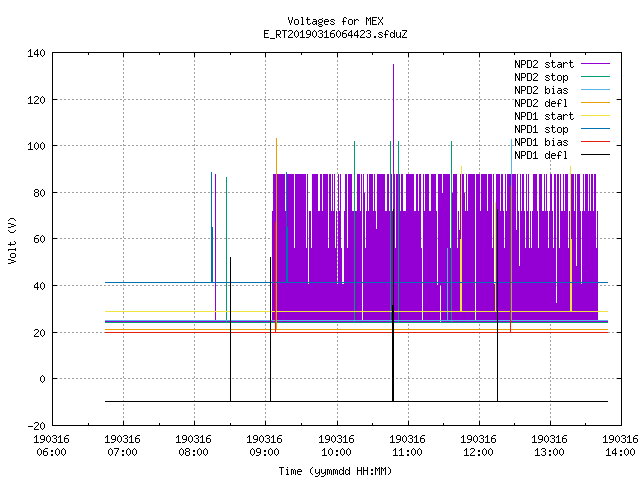The image size is (640, 480).
Task: Click the 'NPD2 start' legend label
Action: tap(544, 64)
